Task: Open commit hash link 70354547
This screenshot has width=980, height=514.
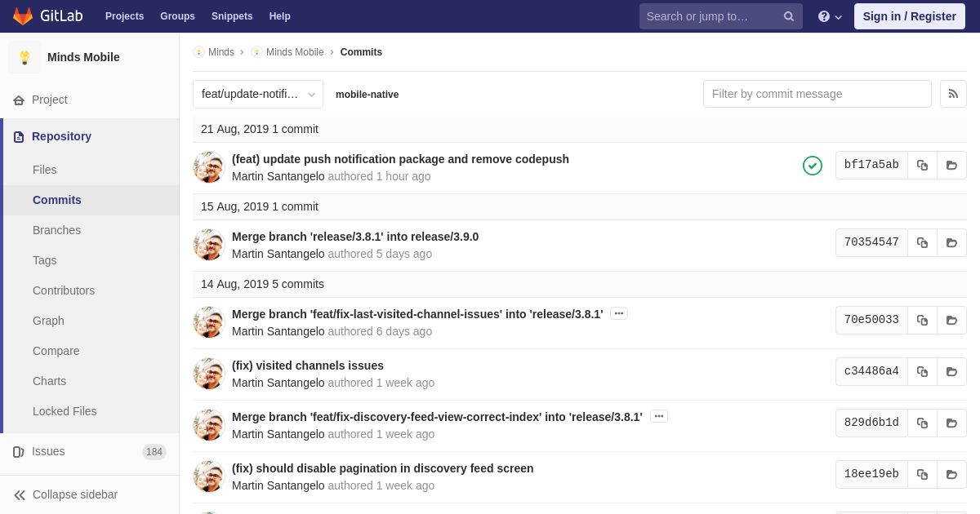Action: click(871, 242)
